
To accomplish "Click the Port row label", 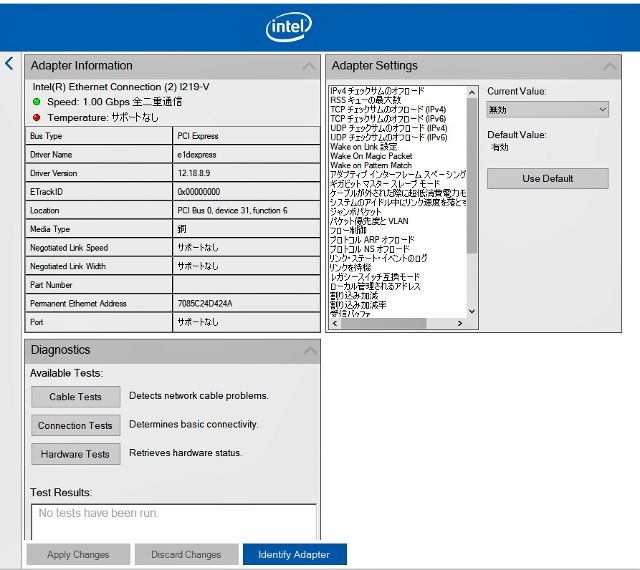I will point(36,322).
